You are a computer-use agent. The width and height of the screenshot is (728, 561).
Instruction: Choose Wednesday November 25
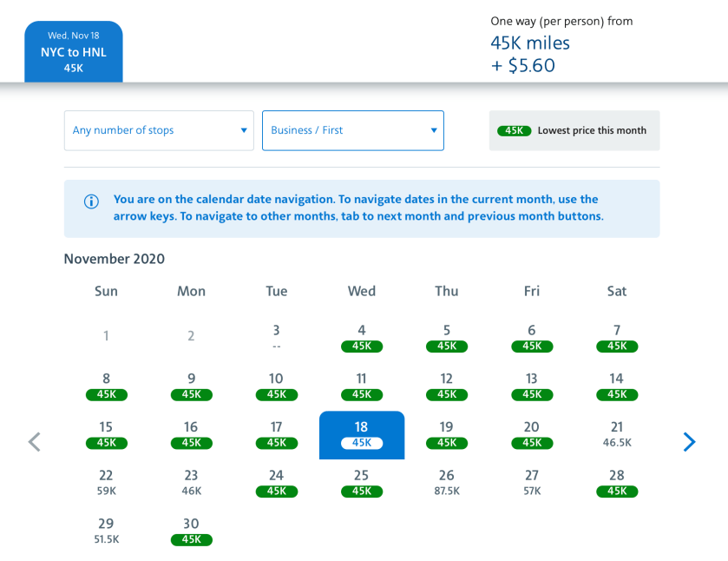362,483
